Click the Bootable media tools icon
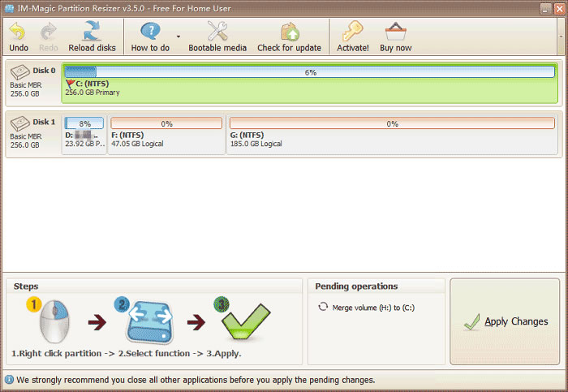The height and width of the screenshot is (392, 568). [x=217, y=31]
